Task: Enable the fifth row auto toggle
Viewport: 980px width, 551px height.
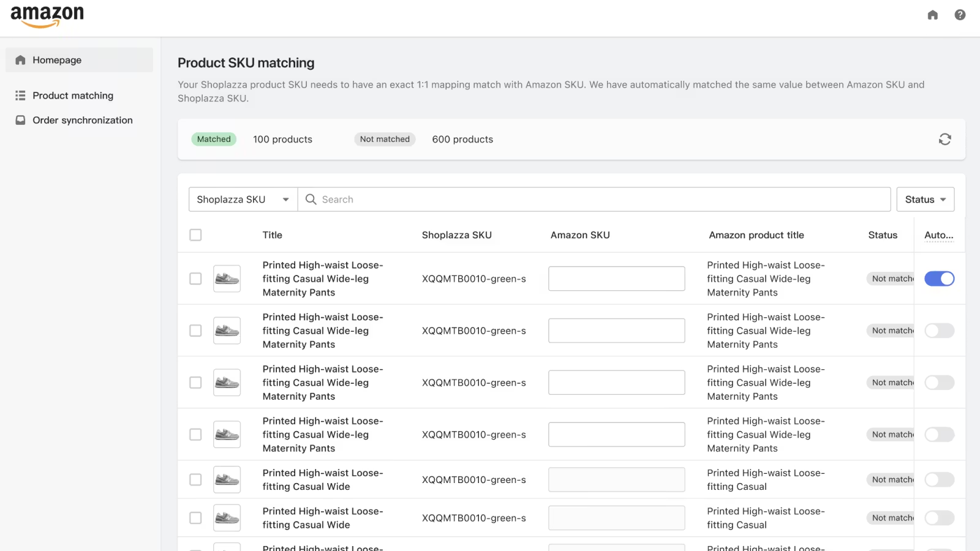Action: click(x=939, y=480)
